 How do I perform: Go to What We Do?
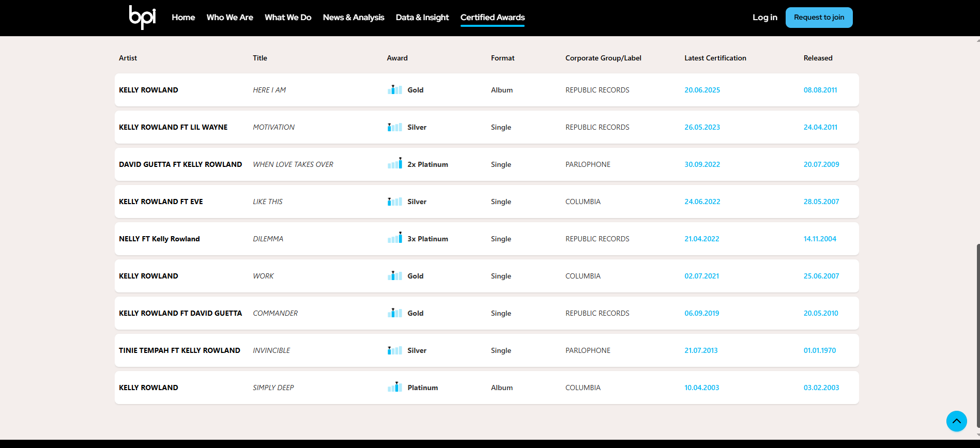288,18
